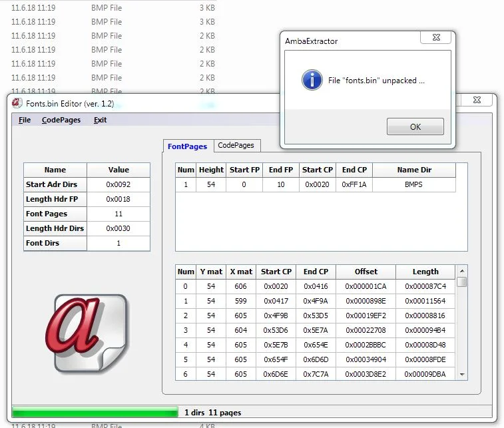
Task: Select the Start Adr Dirs row label
Action: [x=55, y=184]
